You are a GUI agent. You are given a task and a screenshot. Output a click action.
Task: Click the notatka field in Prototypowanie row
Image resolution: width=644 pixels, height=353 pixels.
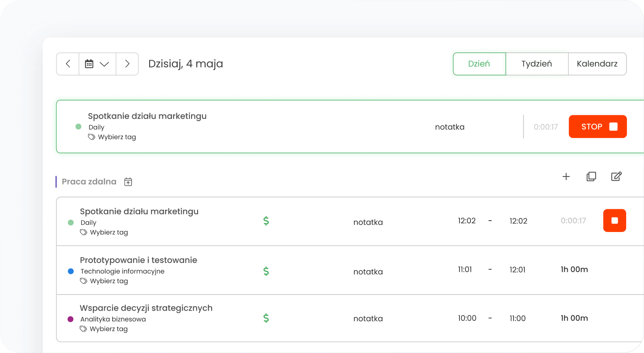[368, 272]
